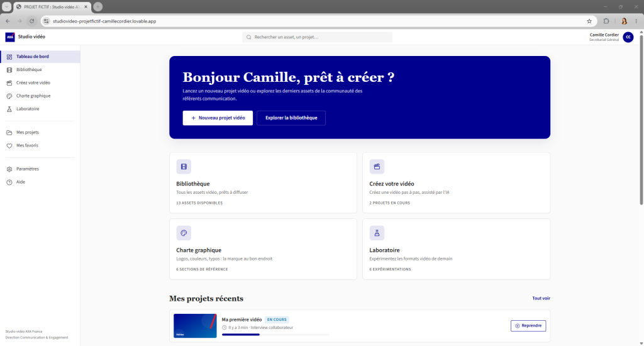This screenshot has width=644, height=346.
Task: Click the CC user avatar
Action: [x=628, y=37]
